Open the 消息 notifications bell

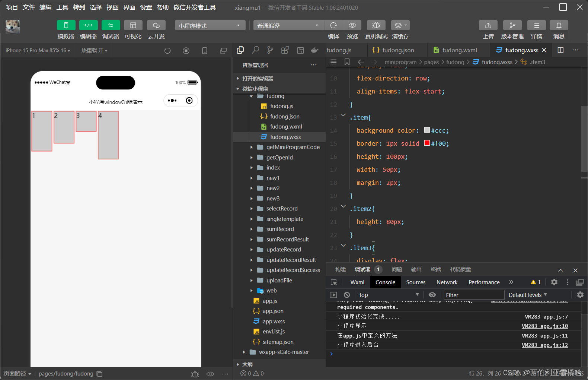coord(559,25)
